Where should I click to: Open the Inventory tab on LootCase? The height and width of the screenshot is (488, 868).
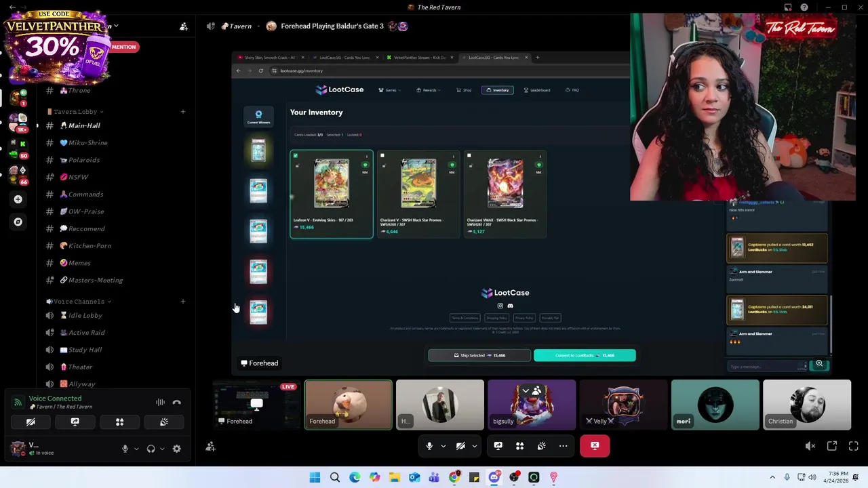(497, 90)
